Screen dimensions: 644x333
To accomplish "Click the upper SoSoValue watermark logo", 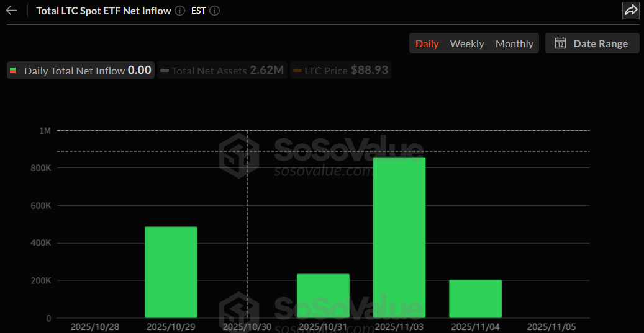I will point(238,155).
